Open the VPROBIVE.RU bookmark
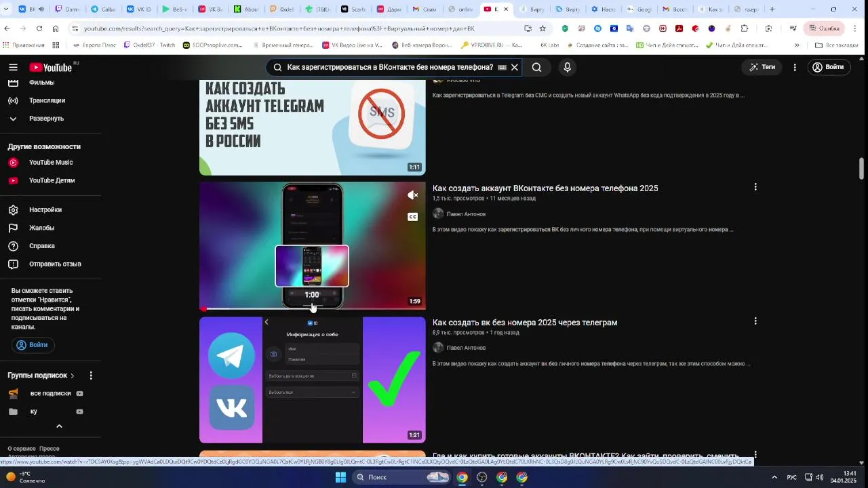The height and width of the screenshot is (488, 868). [x=492, y=45]
